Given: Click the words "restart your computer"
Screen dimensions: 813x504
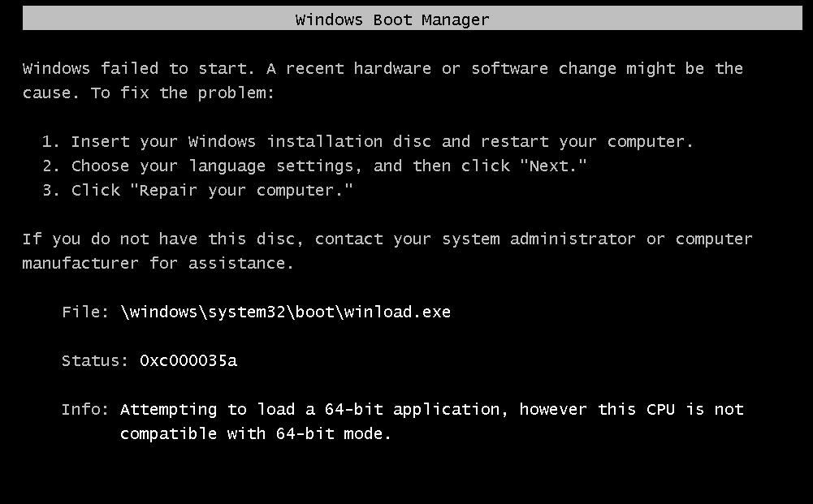Looking at the screenshot, I should tap(586, 142).
